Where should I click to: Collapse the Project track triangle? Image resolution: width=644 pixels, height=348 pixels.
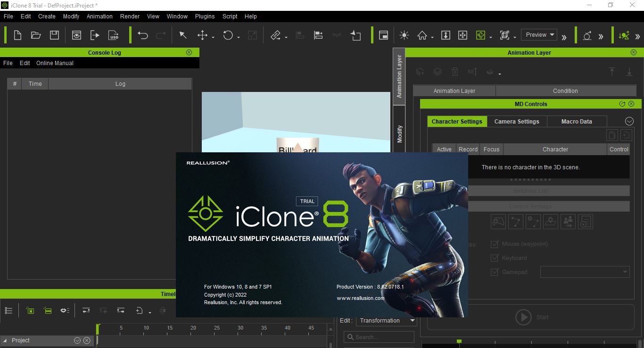click(x=5, y=340)
